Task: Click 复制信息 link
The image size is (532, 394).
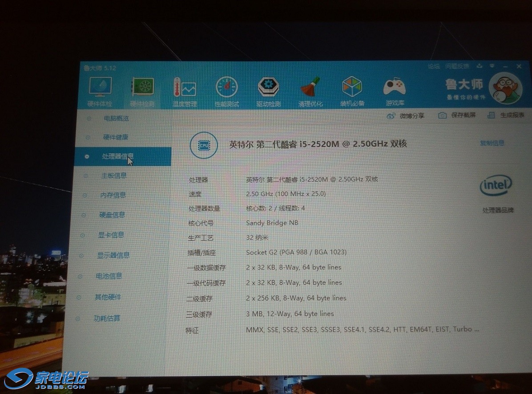Action: pos(492,143)
